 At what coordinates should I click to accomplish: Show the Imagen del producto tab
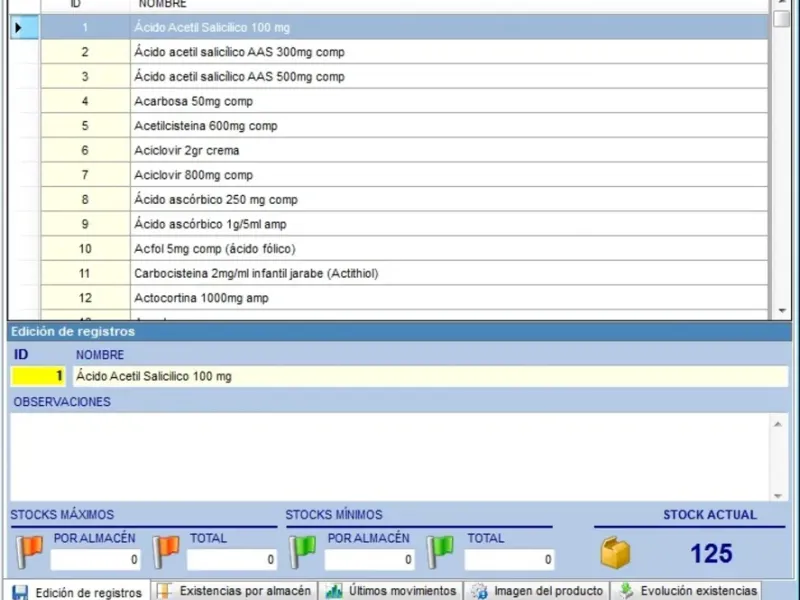pos(537,591)
